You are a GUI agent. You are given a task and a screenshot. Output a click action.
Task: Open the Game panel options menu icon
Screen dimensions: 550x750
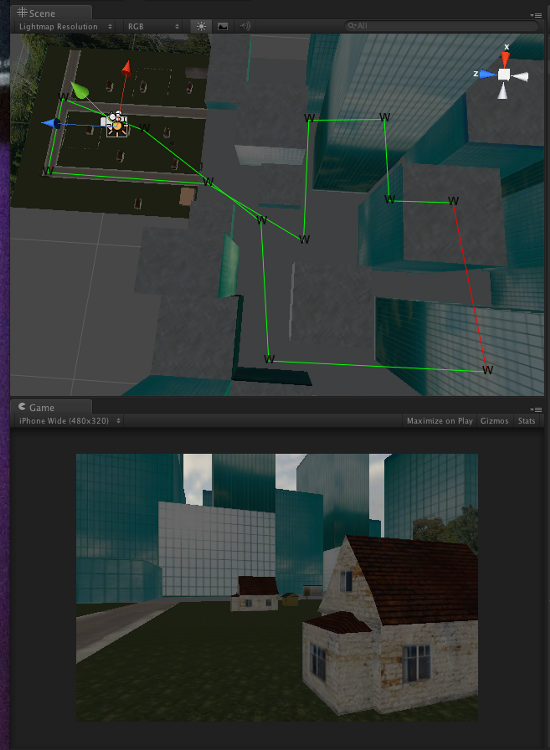[536, 410]
